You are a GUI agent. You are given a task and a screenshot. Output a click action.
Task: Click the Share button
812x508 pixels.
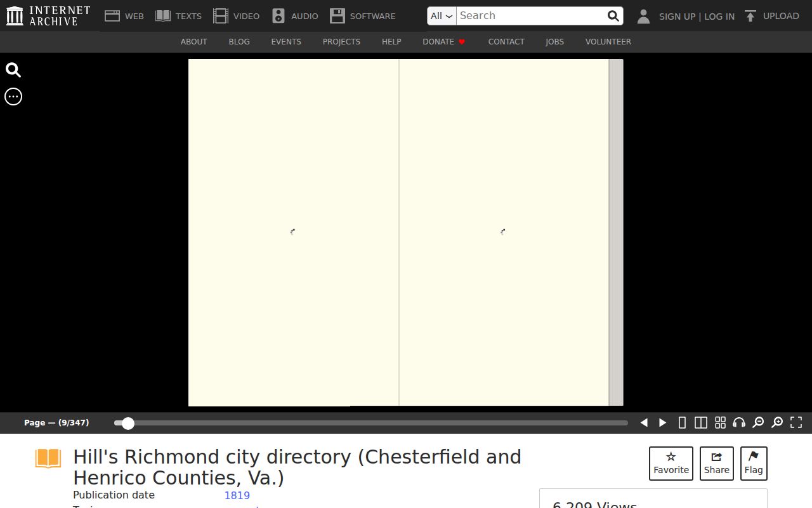[717, 464]
